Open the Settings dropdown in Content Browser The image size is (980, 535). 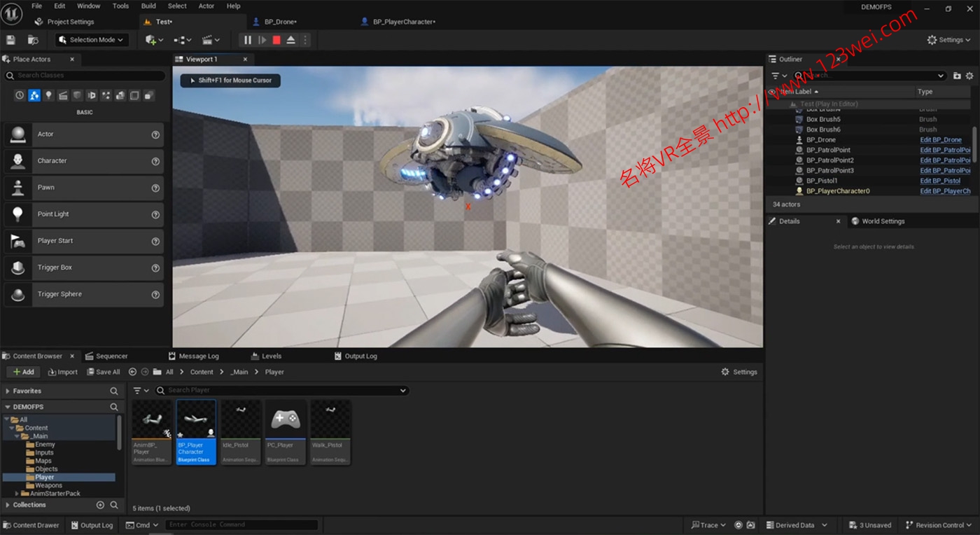click(x=738, y=372)
